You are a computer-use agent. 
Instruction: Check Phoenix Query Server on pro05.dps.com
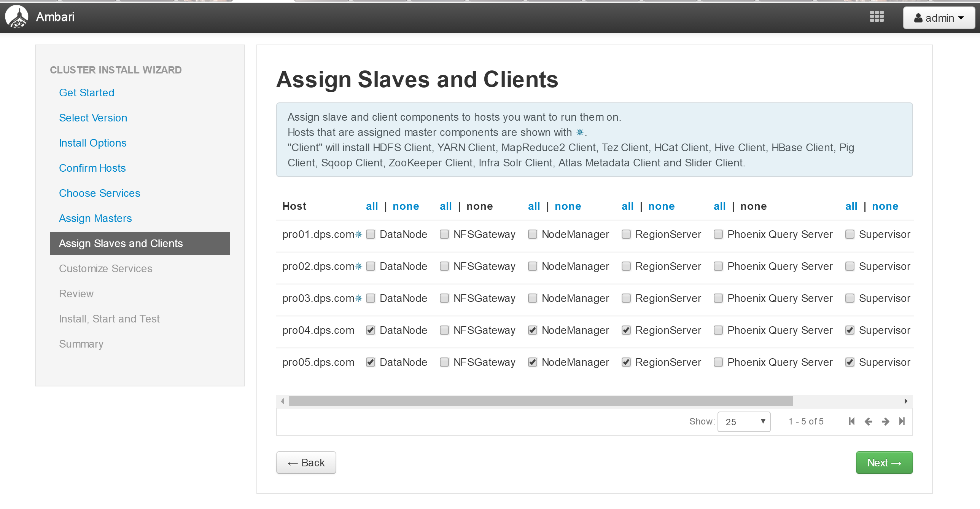(718, 362)
